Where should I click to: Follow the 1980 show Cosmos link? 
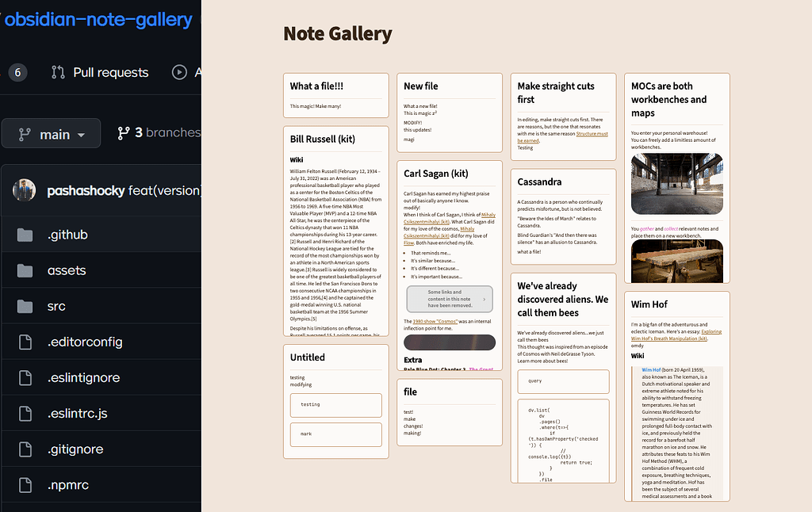[x=435, y=322]
